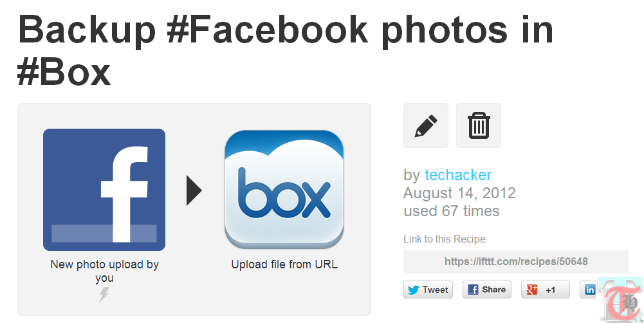
Task: Click the LinkedIn share button
Action: 588,290
